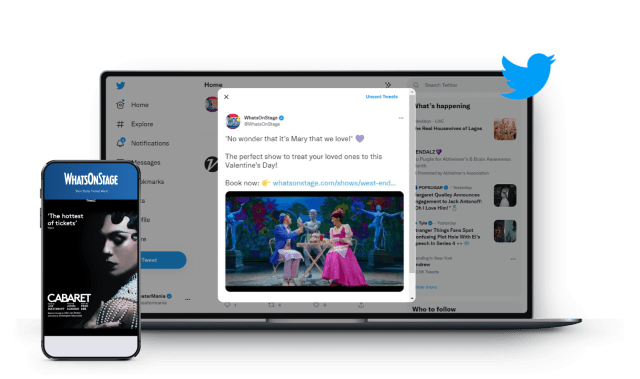
Task: Click WhatsOnStage logo on phone screen
Action: click(91, 179)
